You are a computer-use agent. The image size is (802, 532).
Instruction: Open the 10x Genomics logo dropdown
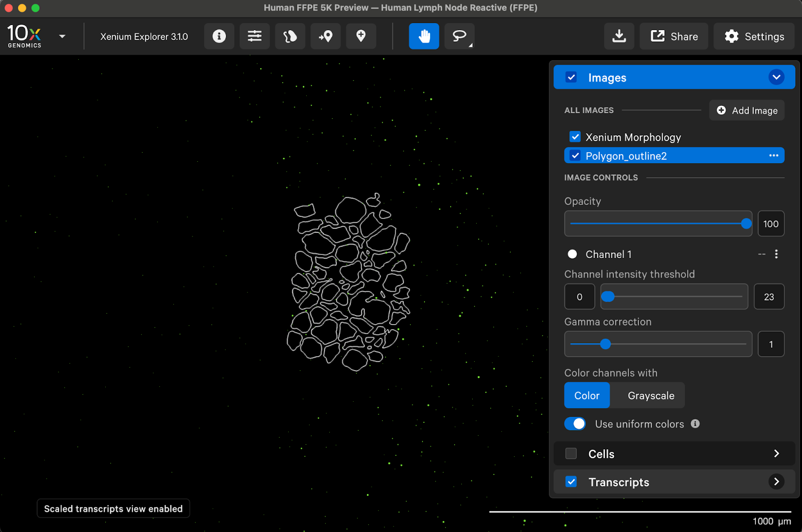[62, 36]
